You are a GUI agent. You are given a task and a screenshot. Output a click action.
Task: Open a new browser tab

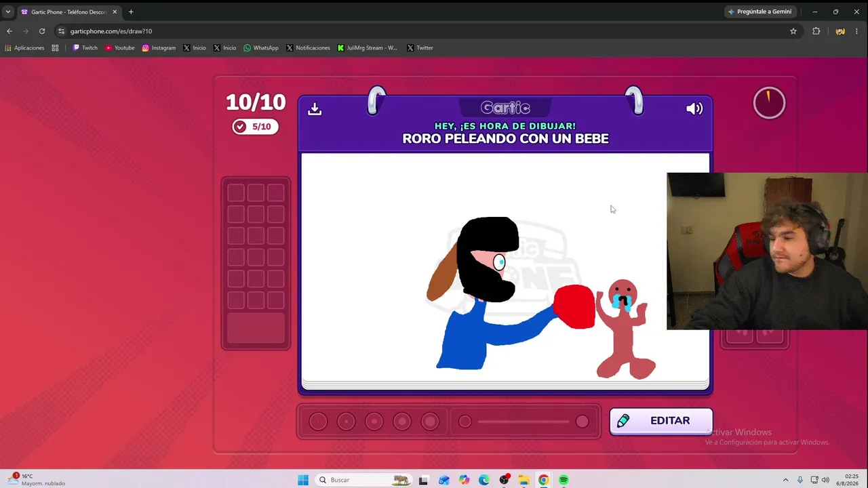click(x=131, y=12)
